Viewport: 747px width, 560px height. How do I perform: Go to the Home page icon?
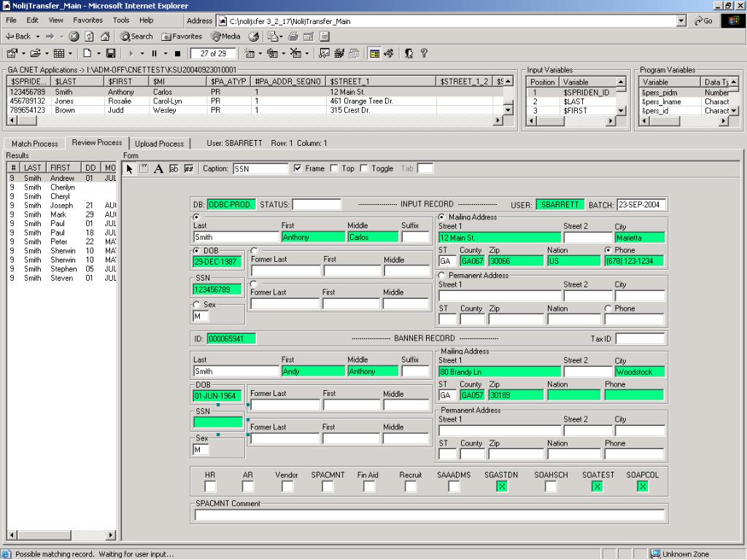click(105, 36)
